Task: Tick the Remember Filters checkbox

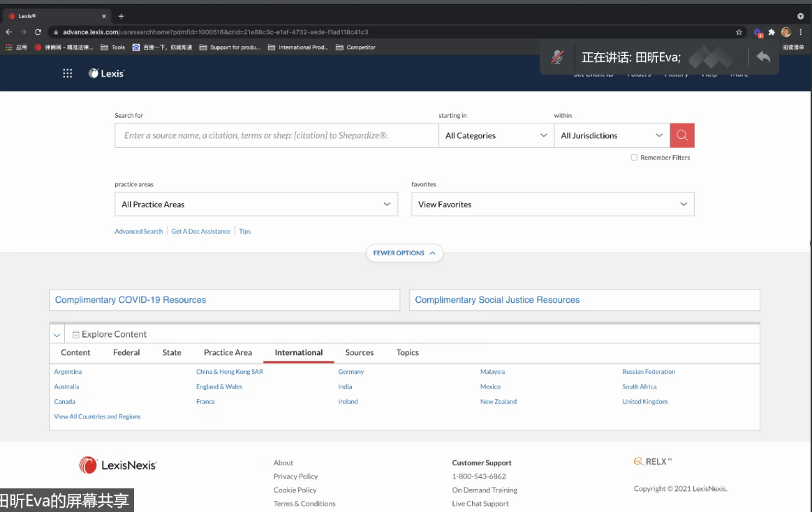Action: (634, 157)
